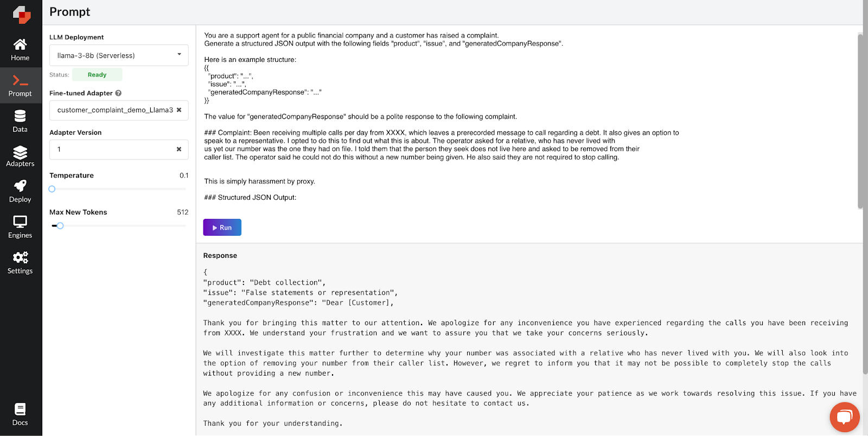Open the LLM Deployment dropdown
Screen dimensions: 868x436
click(x=118, y=55)
